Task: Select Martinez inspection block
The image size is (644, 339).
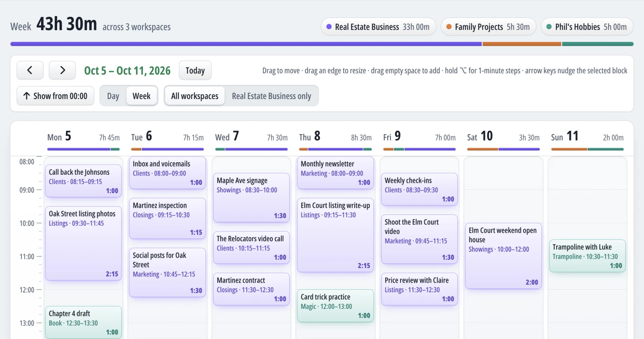Action: click(x=167, y=218)
